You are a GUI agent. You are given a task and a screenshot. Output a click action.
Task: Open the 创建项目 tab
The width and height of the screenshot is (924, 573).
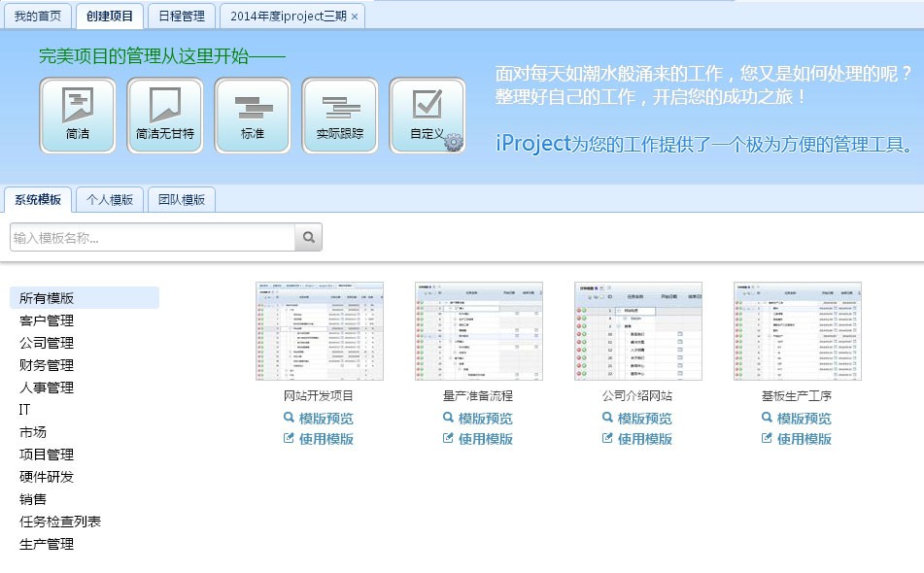[110, 16]
